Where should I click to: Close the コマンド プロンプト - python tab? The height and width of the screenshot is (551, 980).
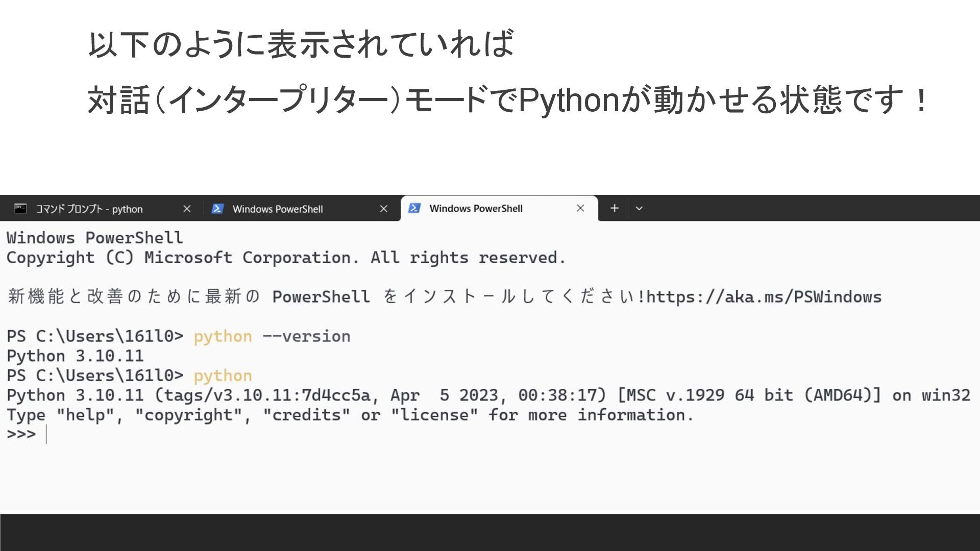[x=187, y=209]
